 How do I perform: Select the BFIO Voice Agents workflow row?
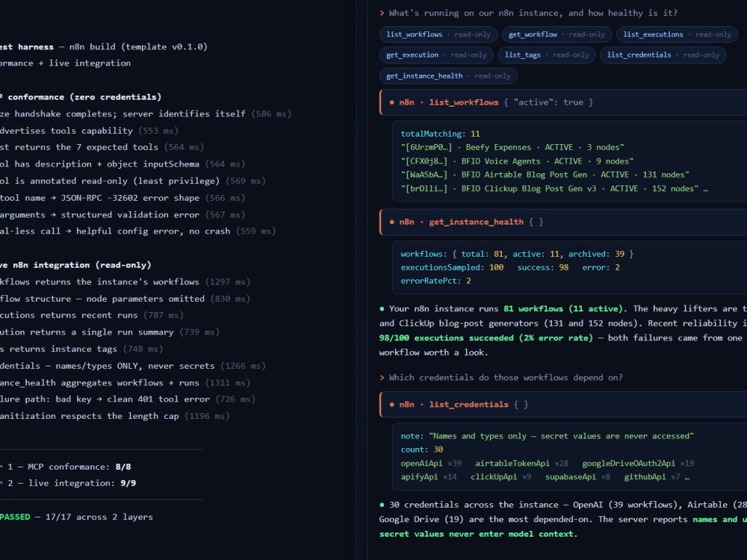tap(517, 161)
